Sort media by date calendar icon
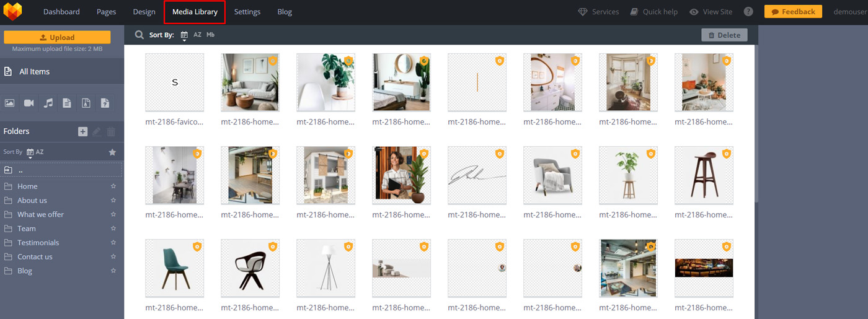 click(x=184, y=35)
